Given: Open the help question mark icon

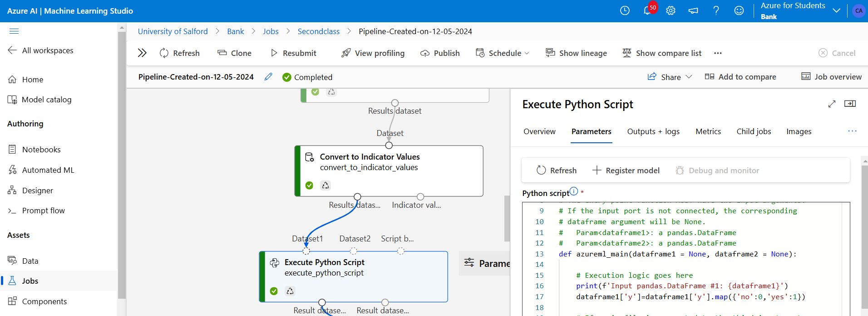Looking at the screenshot, I should 716,10.
